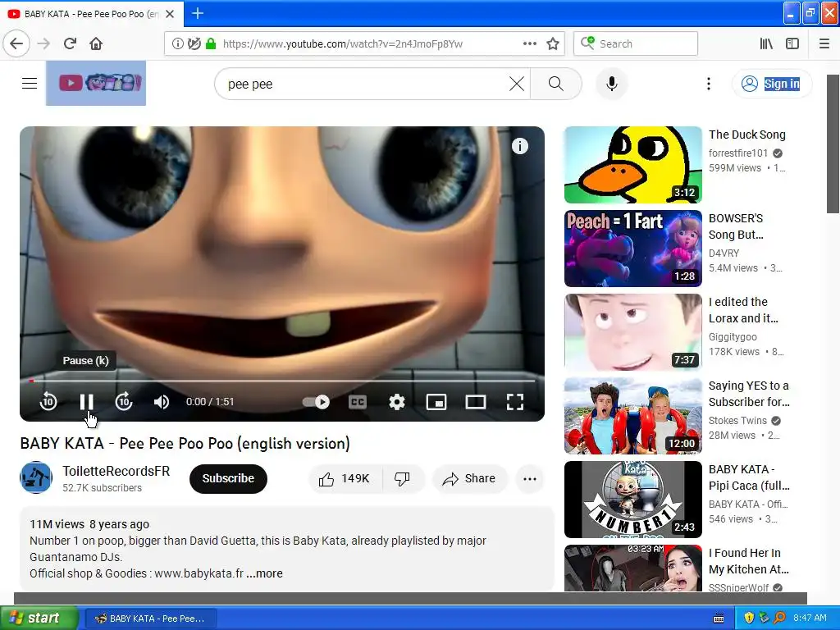Bookmark this page with star icon
840x630 pixels.
click(x=553, y=44)
